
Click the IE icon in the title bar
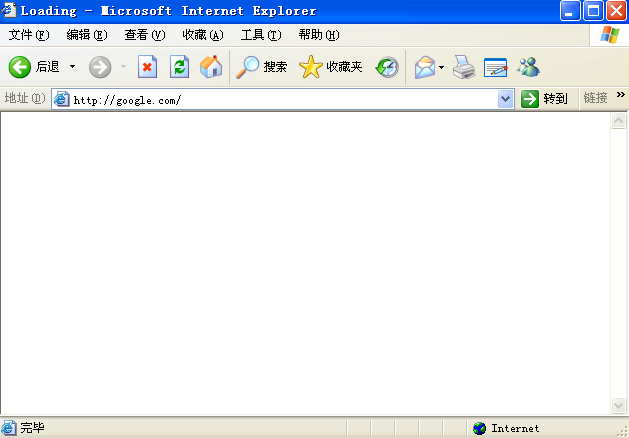(9, 10)
